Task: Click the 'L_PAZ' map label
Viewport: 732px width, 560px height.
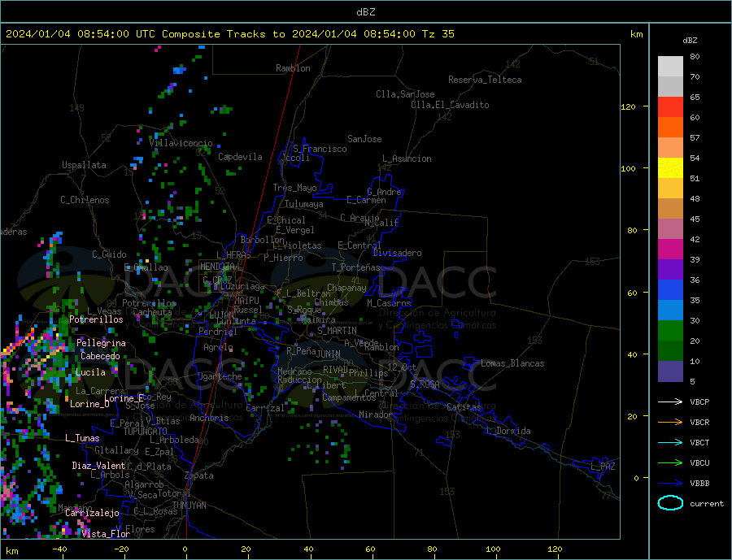Action: point(603,467)
